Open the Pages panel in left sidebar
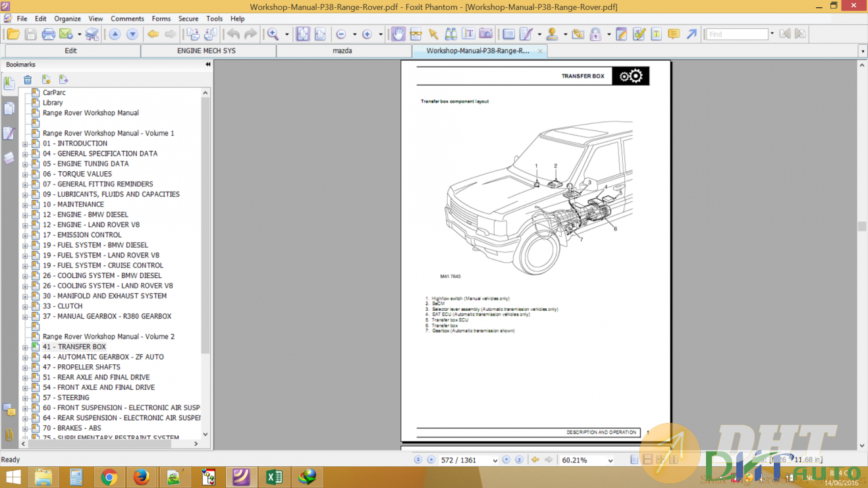Screen dimensions: 868x488 pos(9,108)
